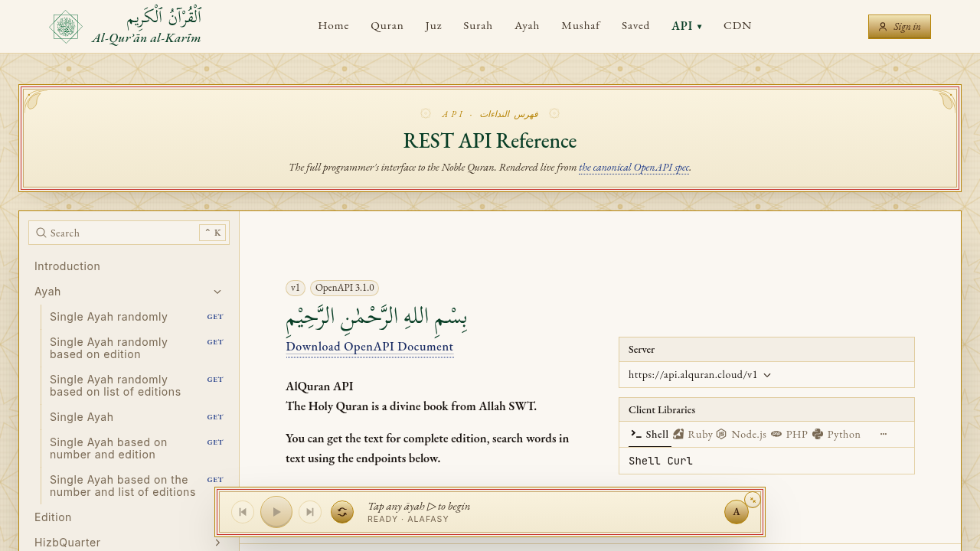Image resolution: width=980 pixels, height=551 pixels.
Task: Play recitation with the play button
Action: pyautogui.click(x=276, y=512)
